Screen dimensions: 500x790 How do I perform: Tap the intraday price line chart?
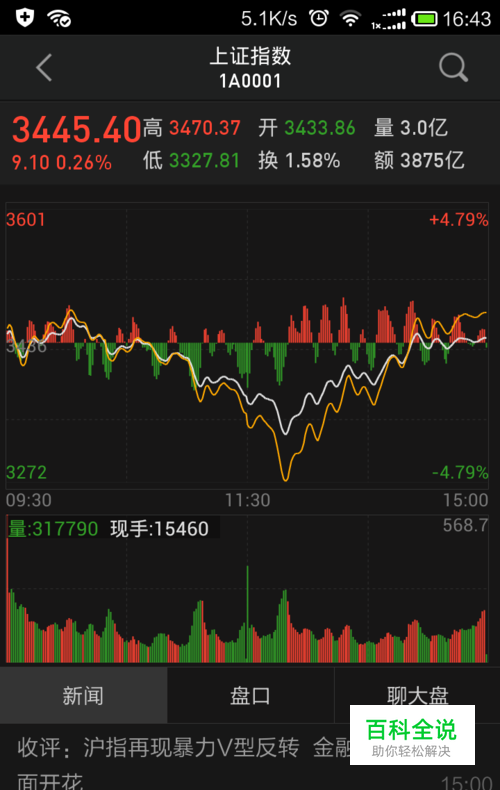[247, 346]
